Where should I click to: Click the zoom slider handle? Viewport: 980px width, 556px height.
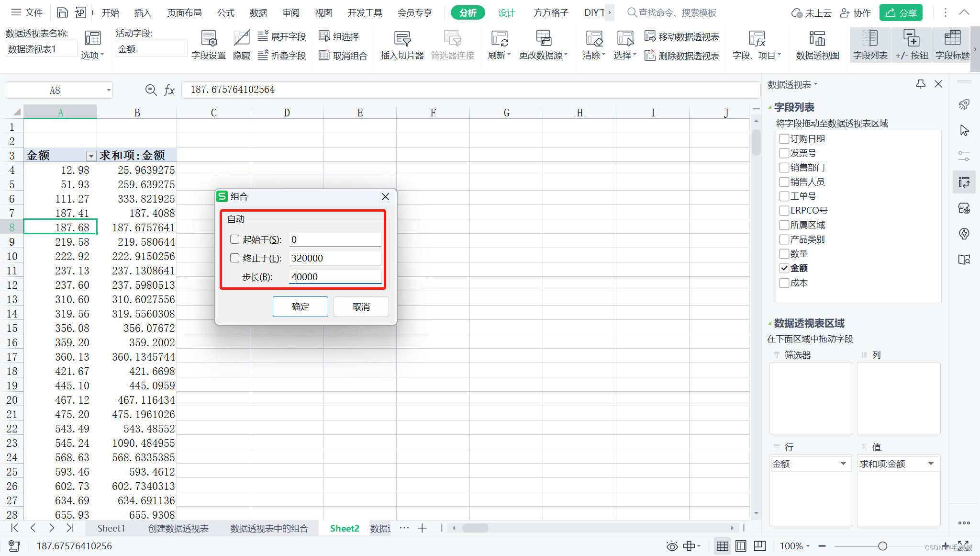point(883,546)
